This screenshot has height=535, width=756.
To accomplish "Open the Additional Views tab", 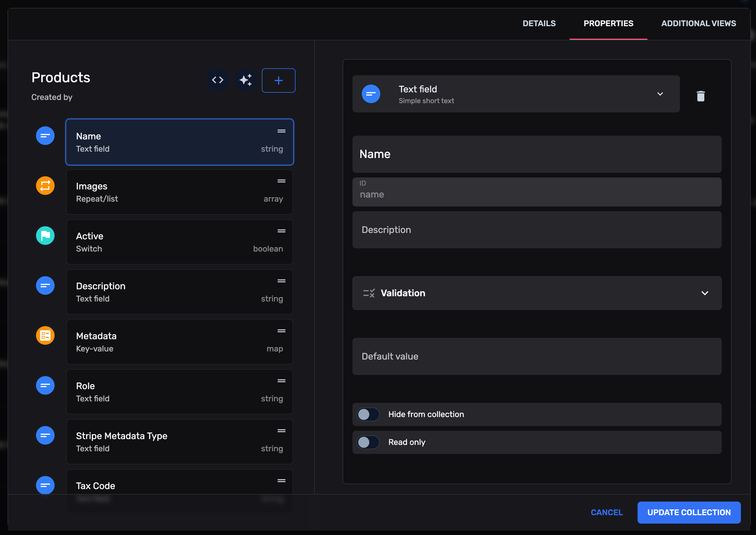I will click(x=699, y=23).
